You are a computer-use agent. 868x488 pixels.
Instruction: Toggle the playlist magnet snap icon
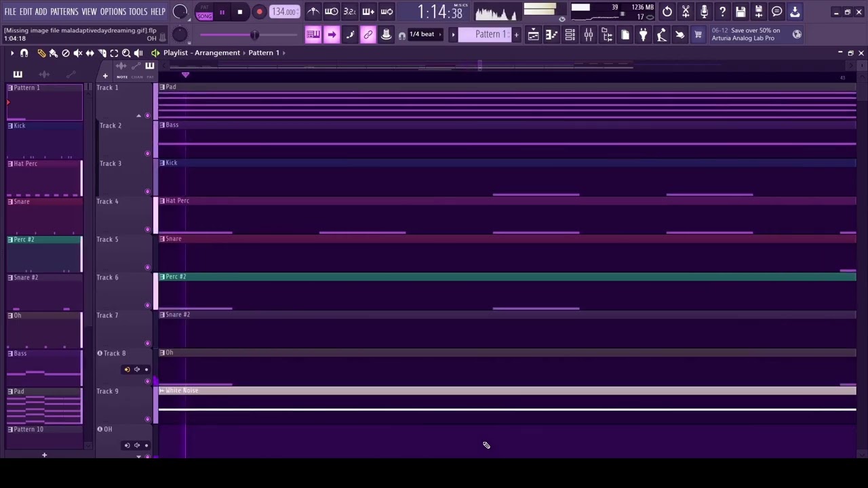[x=24, y=53]
